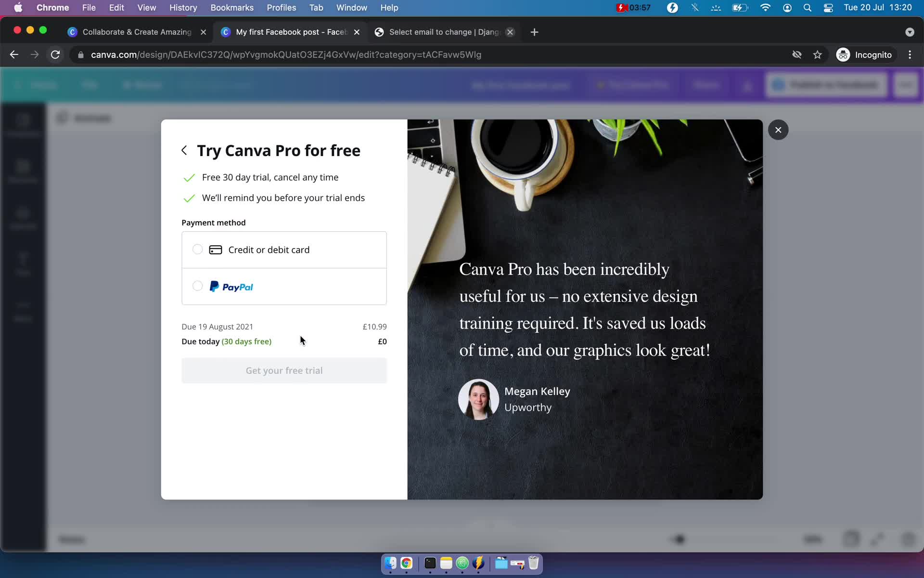Click the battery status icon
The height and width of the screenshot is (578, 924).
740,8
